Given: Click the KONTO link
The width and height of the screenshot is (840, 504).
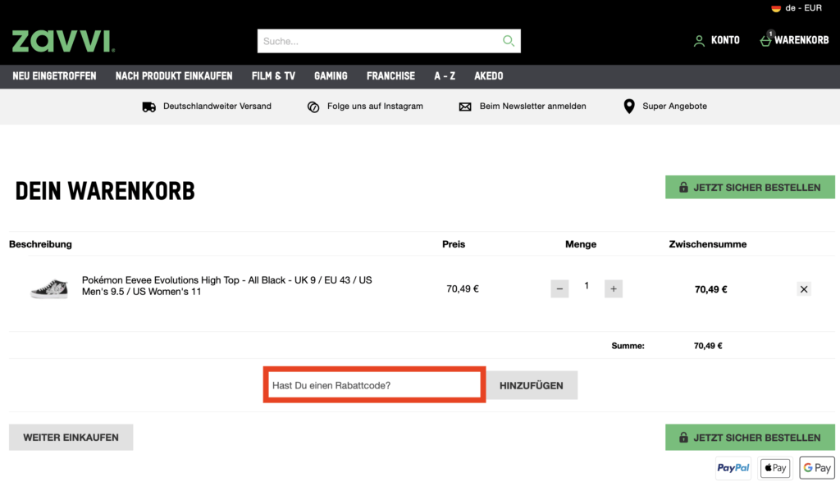Looking at the screenshot, I should click(x=725, y=40).
